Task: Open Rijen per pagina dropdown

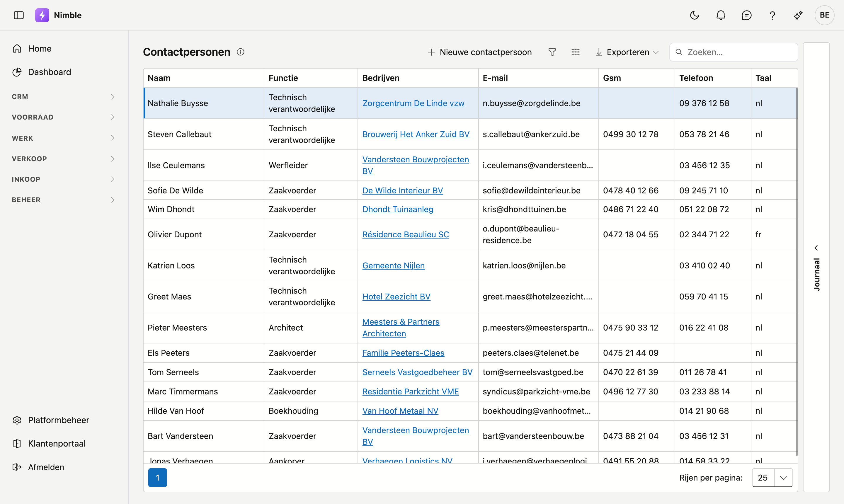Action: 772,478
